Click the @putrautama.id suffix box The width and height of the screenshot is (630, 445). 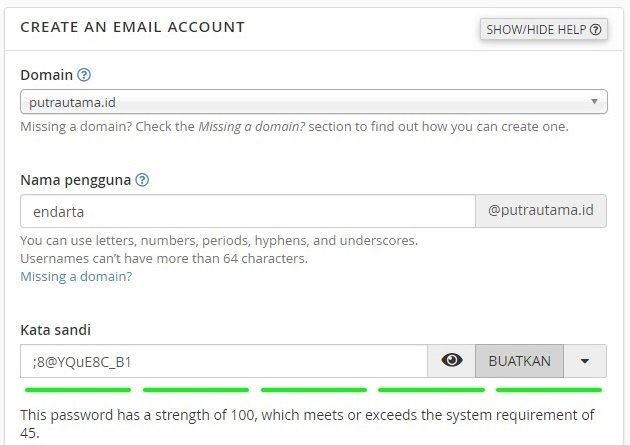coord(541,211)
